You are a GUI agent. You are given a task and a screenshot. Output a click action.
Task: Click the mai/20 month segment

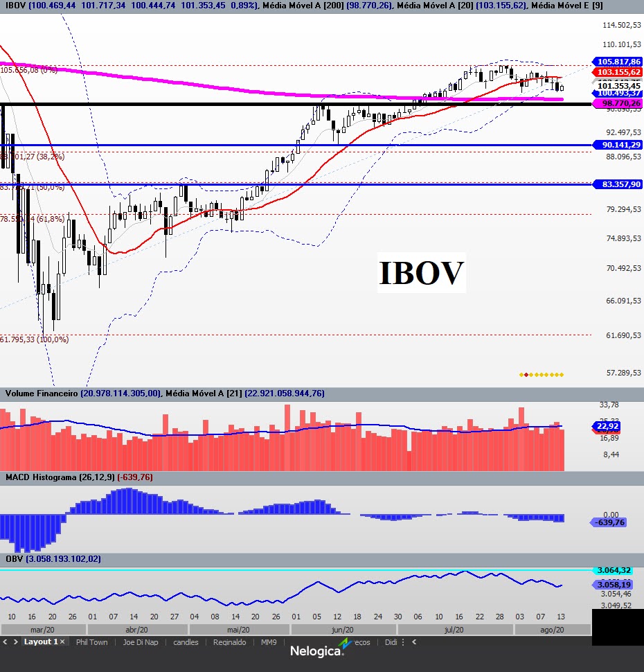pyautogui.click(x=239, y=630)
